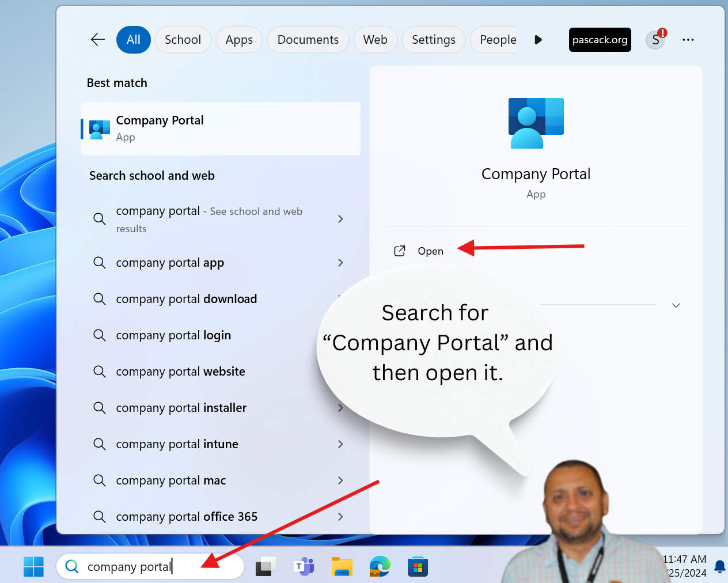
Task: Expand chevron beside 'company portal office 365'
Action: point(340,517)
